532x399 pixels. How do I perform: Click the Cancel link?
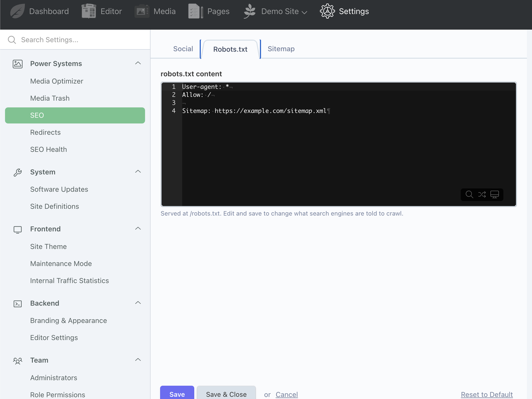pyautogui.click(x=287, y=395)
